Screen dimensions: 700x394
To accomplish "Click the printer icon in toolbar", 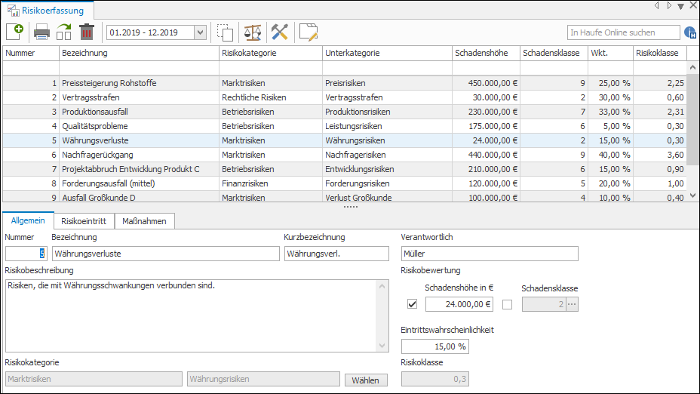I will 42,32.
